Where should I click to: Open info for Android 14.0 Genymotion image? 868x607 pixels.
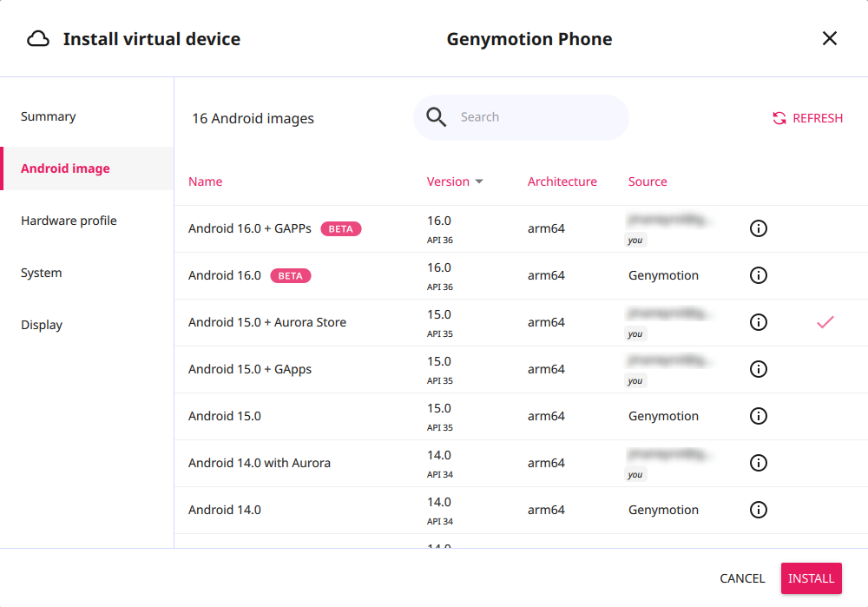[758, 510]
